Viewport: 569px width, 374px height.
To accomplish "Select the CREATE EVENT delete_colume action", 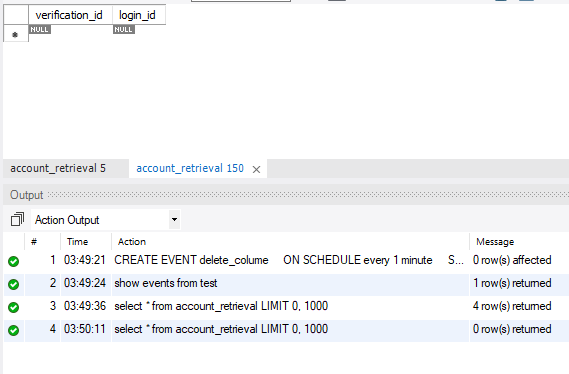I will tap(290, 260).
